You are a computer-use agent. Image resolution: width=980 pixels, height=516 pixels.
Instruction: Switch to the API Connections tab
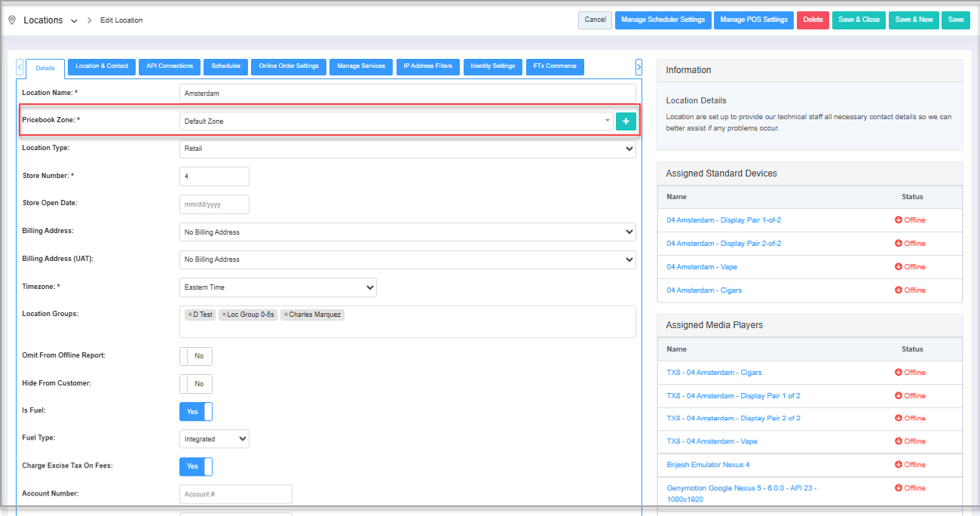pyautogui.click(x=170, y=66)
